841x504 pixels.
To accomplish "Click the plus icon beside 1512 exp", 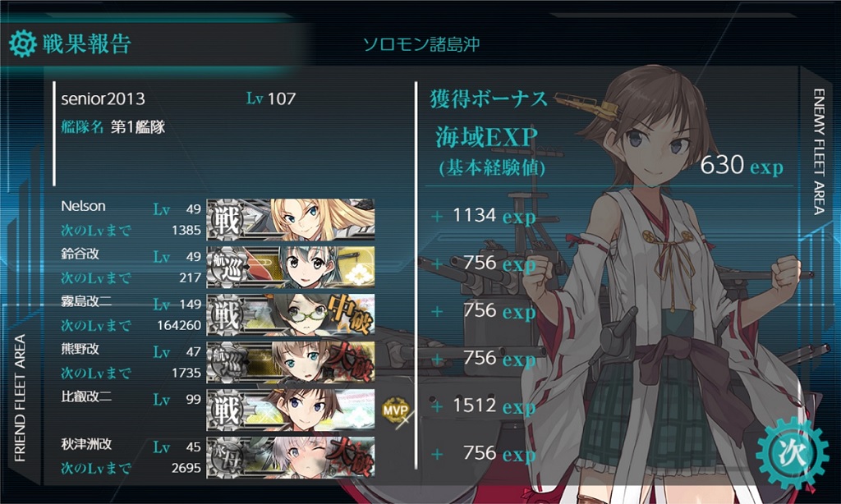I will tap(437, 407).
